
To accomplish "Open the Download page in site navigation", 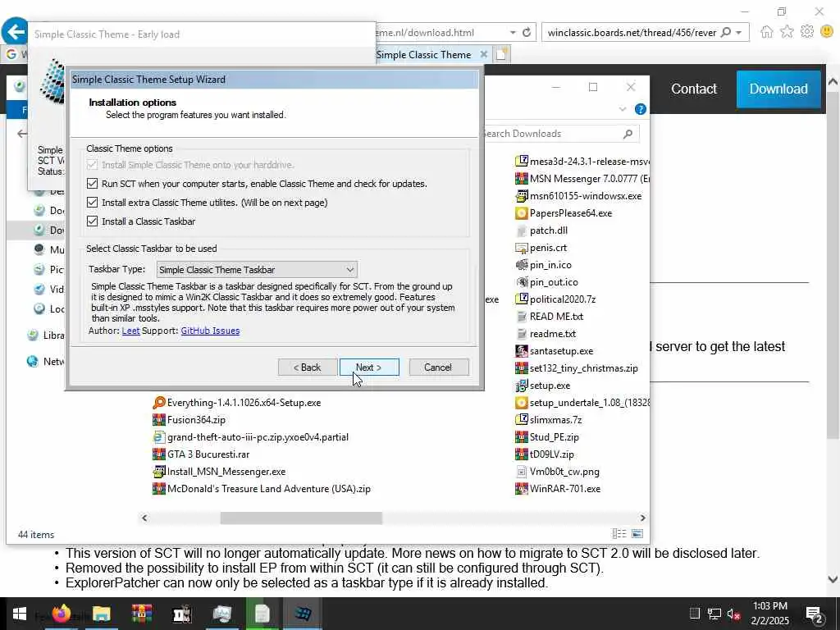I will 778,89.
